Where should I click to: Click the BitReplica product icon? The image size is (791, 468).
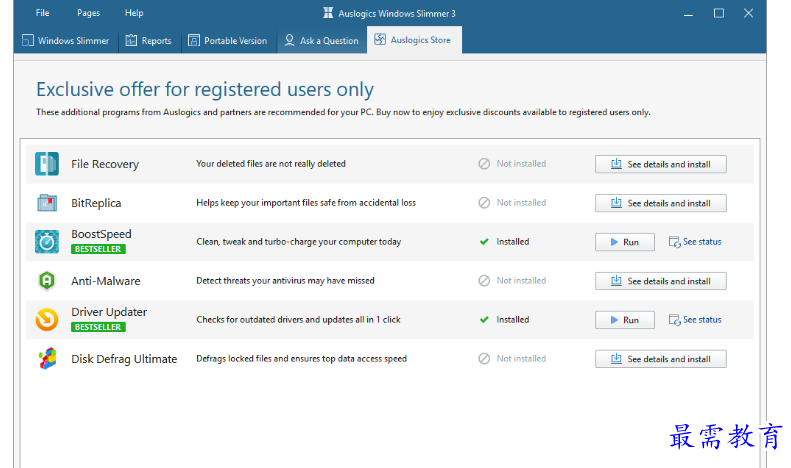47,203
